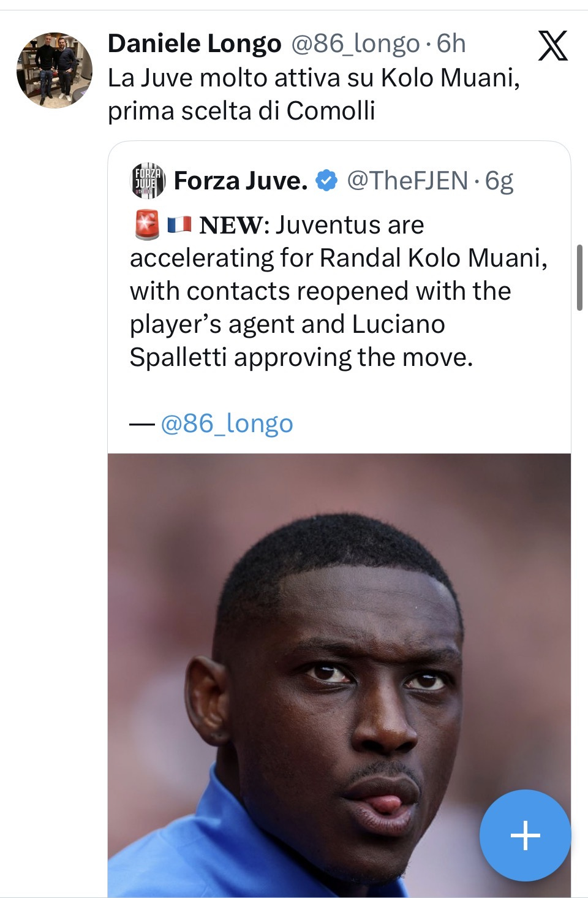This screenshot has height=898, width=588.
Task: Click the French flag emoji
Action: point(179,225)
